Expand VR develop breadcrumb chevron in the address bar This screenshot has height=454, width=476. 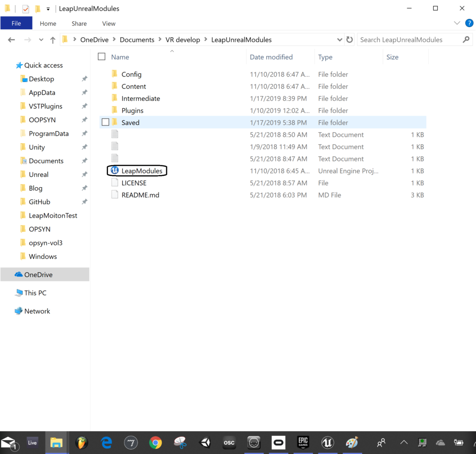(x=205, y=39)
